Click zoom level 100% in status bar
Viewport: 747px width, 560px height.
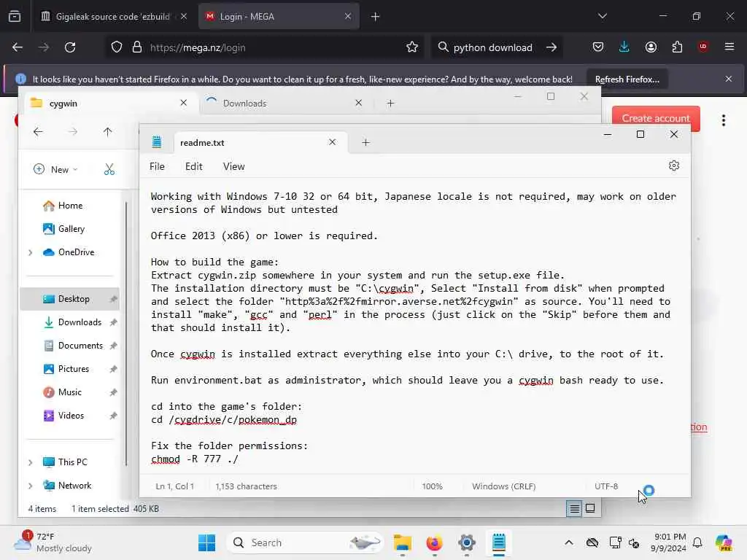(x=432, y=486)
